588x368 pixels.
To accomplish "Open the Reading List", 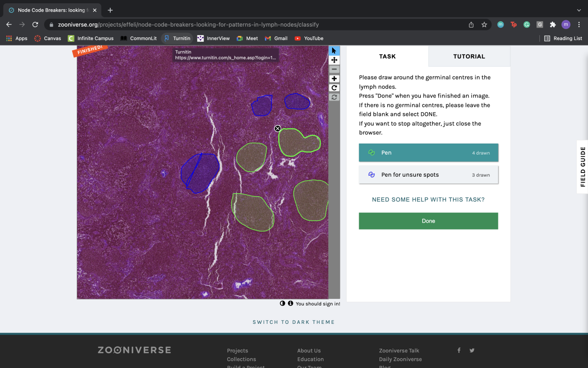I will click(x=563, y=38).
